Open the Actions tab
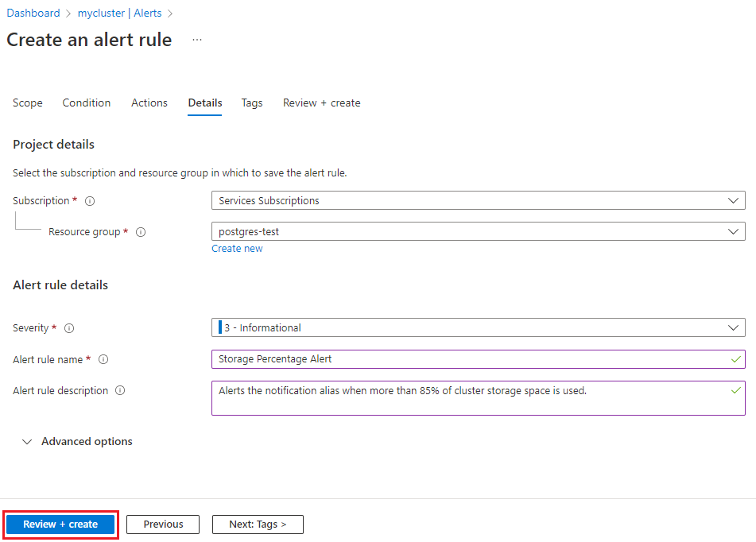The image size is (756, 542). click(149, 103)
